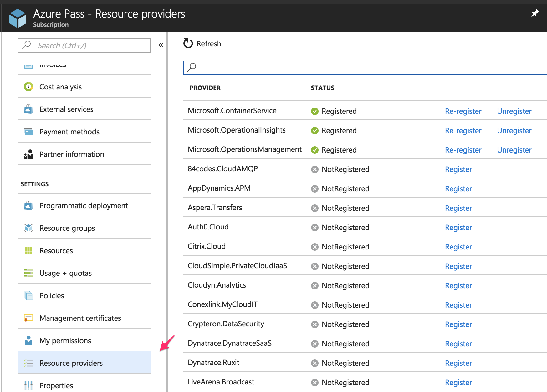Unregister Microsoft.OperationsManagement
547x392 pixels.
tap(514, 150)
